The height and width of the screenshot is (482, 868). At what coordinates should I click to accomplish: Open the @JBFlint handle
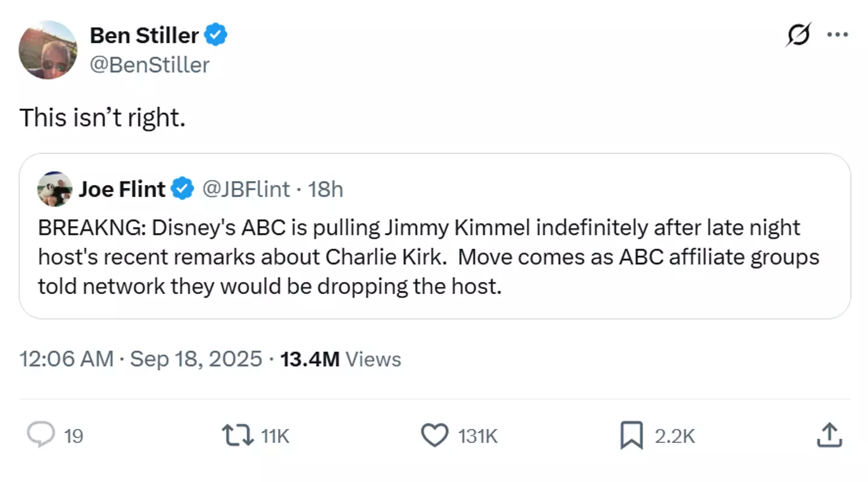click(x=245, y=189)
